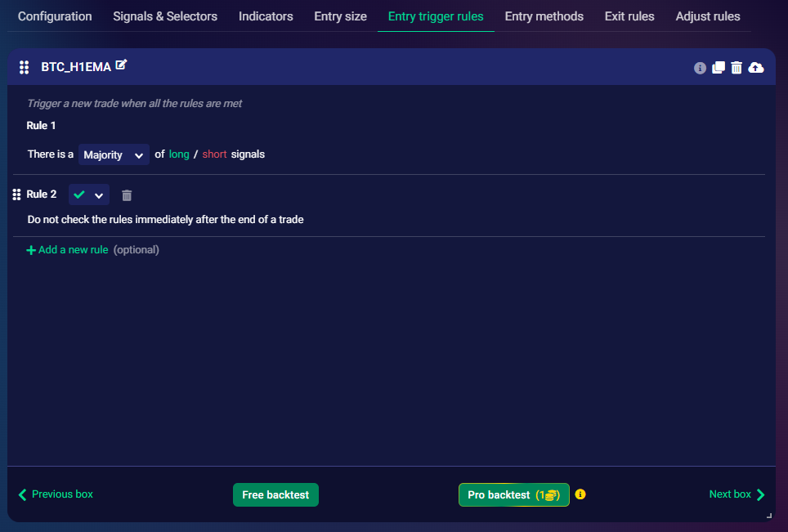This screenshot has height=532, width=788.
Task: Delete the BTC_H1EMA box
Action: 737,67
